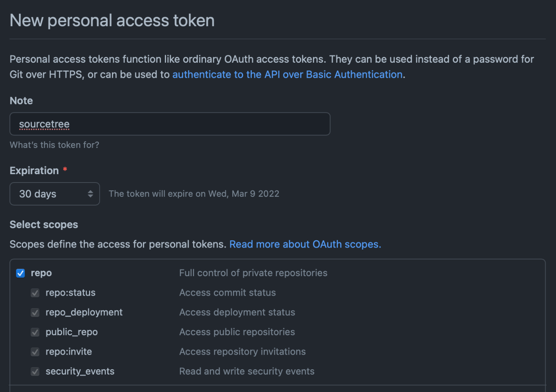Click the token expiry date text
This screenshot has height=392, width=556.
point(194,194)
